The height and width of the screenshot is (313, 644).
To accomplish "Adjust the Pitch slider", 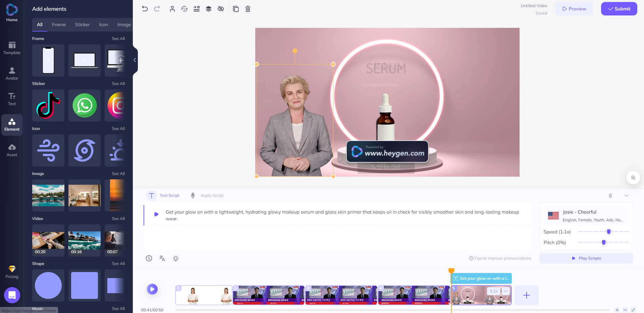I will tap(603, 242).
